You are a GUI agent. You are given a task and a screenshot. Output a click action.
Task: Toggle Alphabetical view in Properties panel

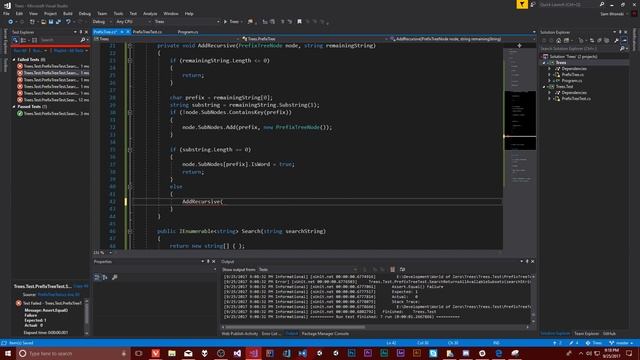(x=105, y=277)
